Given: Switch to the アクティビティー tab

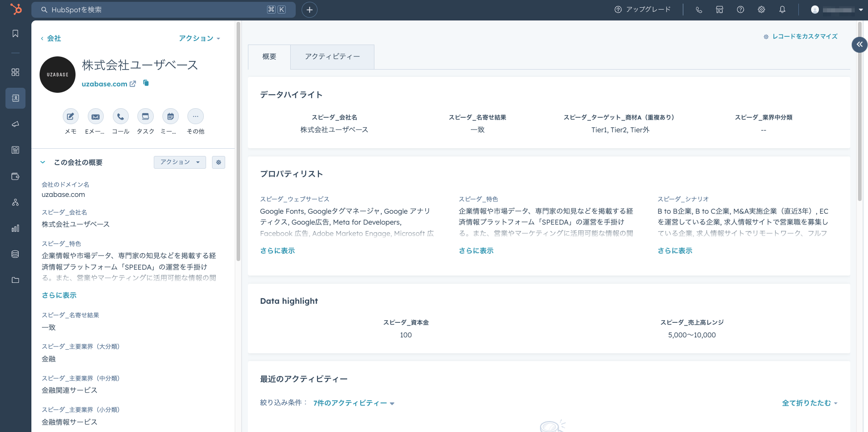Looking at the screenshot, I should [332, 57].
